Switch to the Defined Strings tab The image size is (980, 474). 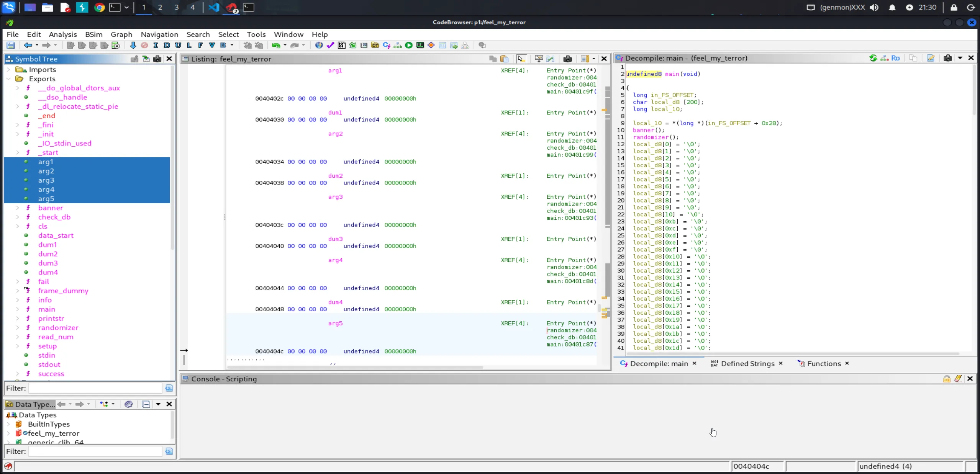(747, 364)
